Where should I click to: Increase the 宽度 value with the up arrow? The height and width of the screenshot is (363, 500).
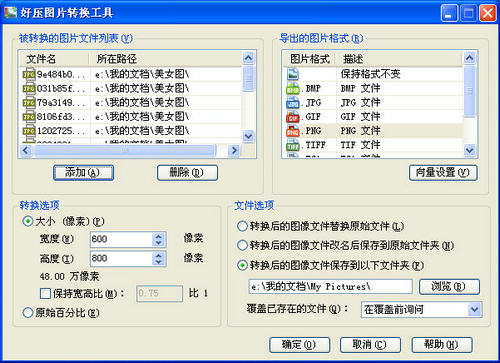[x=159, y=236]
